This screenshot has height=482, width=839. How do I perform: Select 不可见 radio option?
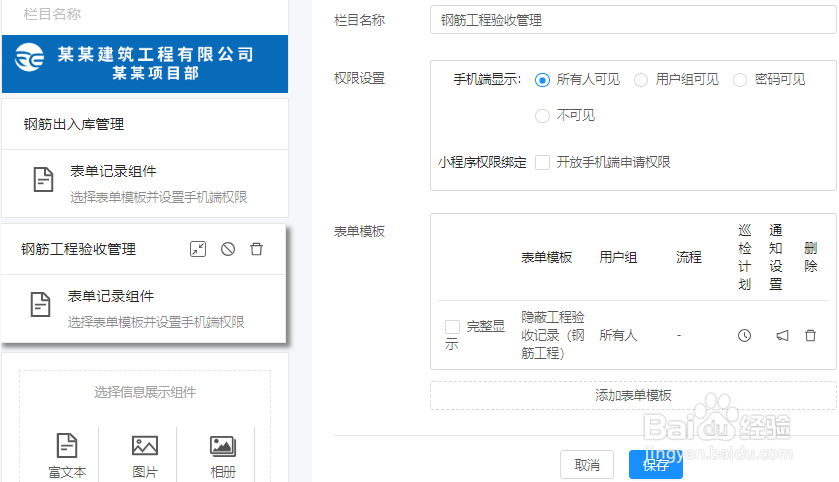[542, 116]
